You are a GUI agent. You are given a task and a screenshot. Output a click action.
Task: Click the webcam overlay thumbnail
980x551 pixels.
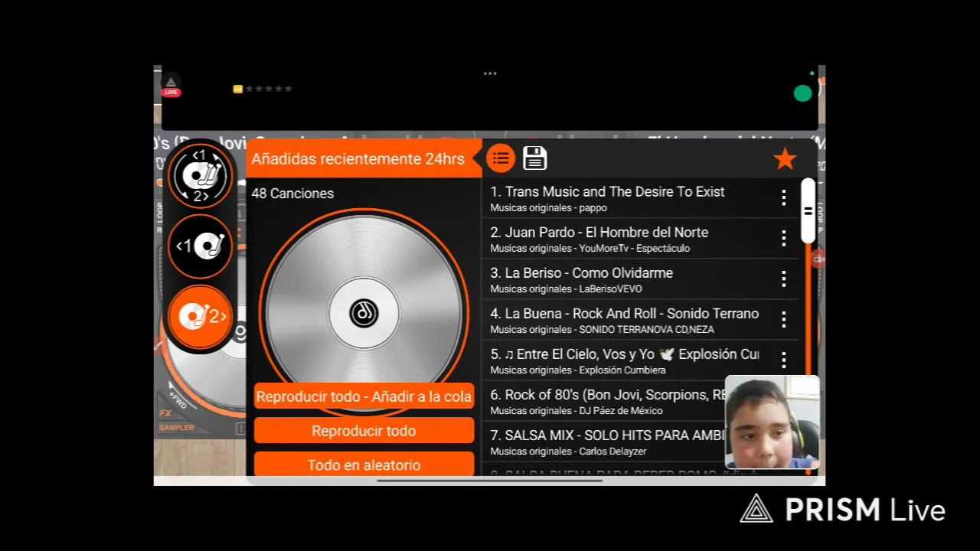[x=772, y=422]
